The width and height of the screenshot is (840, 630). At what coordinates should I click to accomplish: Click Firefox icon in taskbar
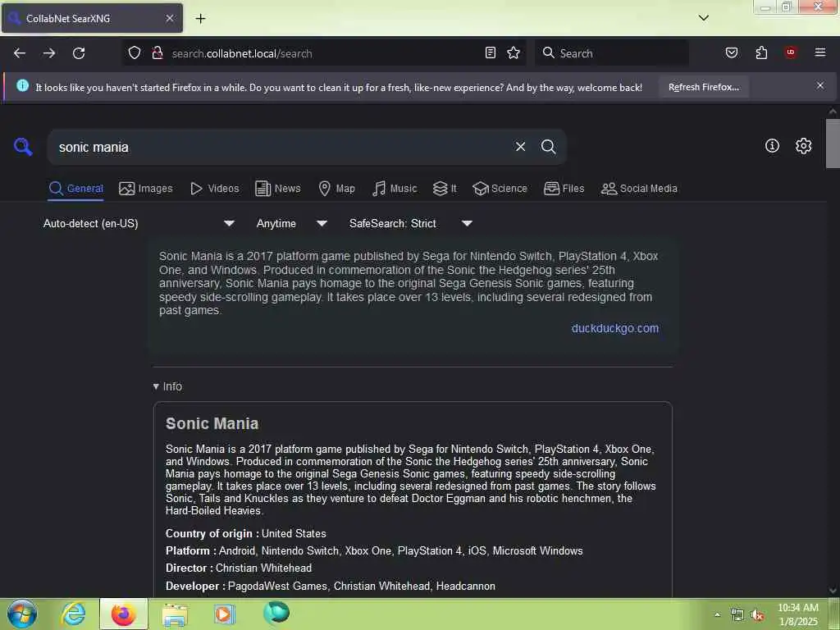[x=123, y=614]
